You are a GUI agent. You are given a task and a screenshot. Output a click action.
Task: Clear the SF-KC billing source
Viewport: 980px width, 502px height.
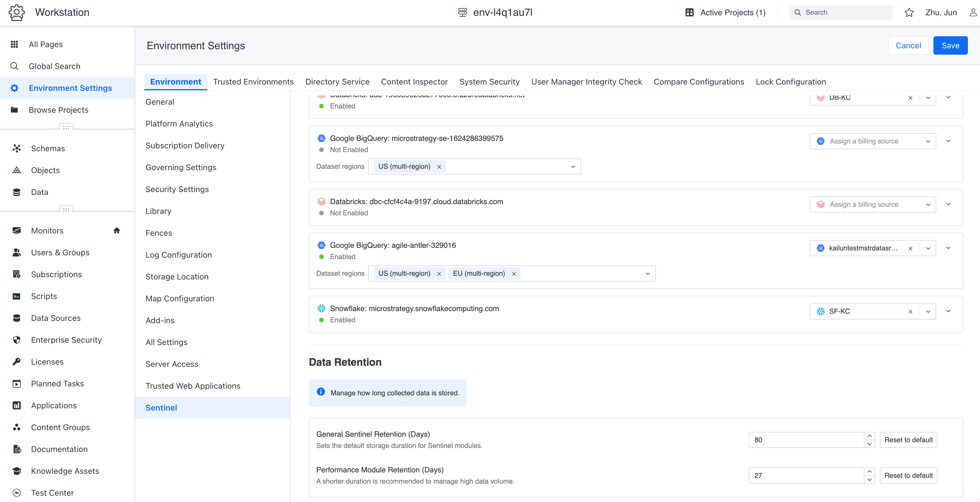[910, 311]
